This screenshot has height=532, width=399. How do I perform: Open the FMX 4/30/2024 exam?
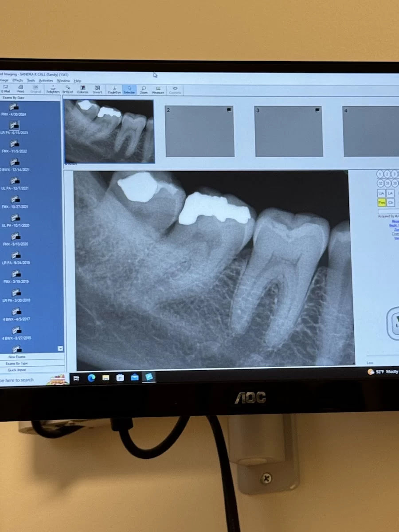pos(14,110)
